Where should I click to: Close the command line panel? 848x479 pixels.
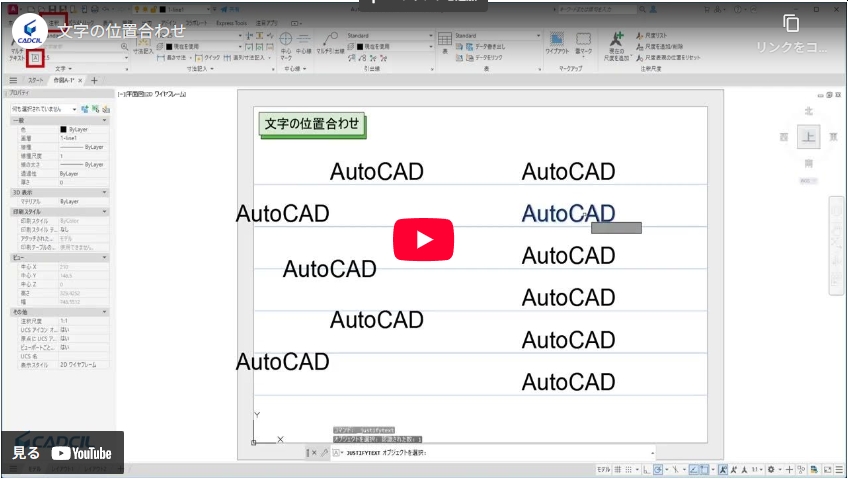[315, 453]
